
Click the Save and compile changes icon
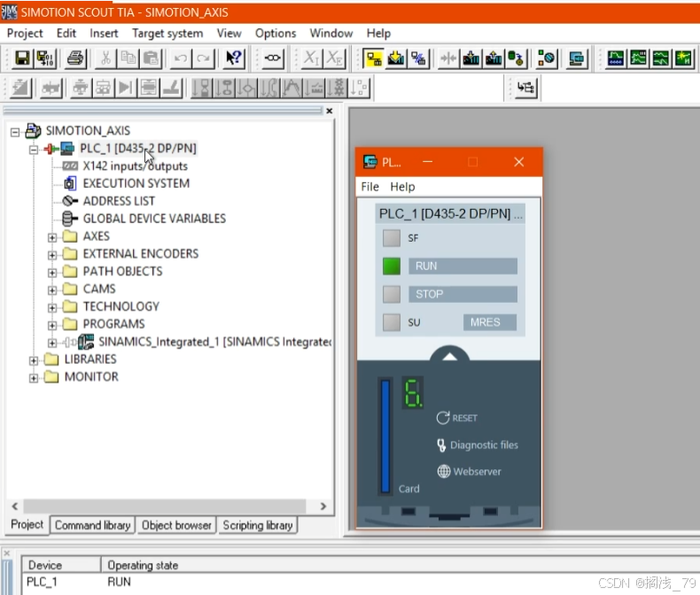(x=44, y=58)
